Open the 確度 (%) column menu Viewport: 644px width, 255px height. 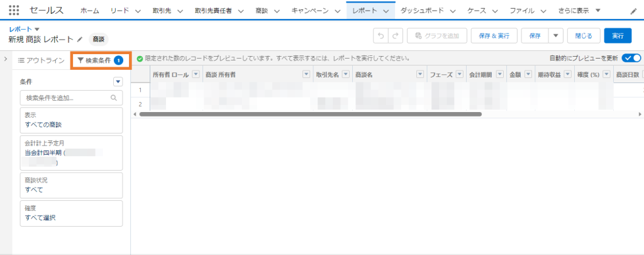[x=607, y=74]
